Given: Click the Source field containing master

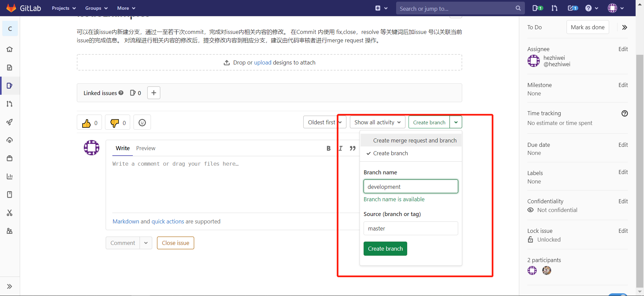Looking at the screenshot, I should point(411,228).
